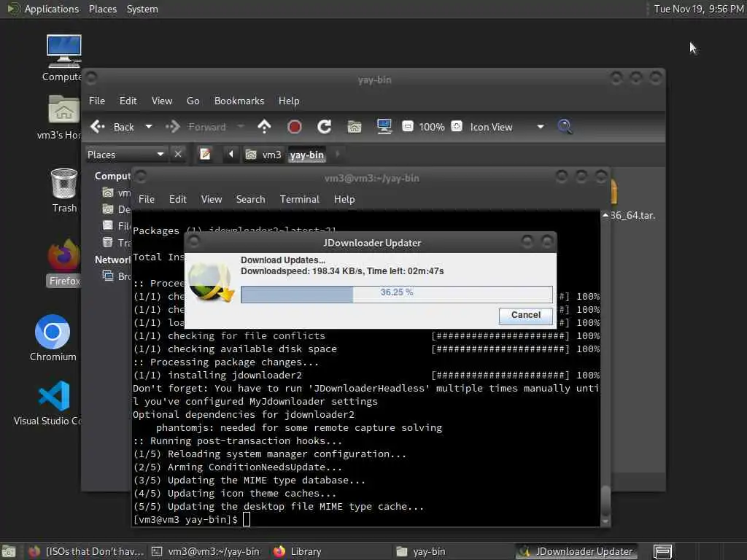Open View menu in terminal window

click(x=212, y=200)
